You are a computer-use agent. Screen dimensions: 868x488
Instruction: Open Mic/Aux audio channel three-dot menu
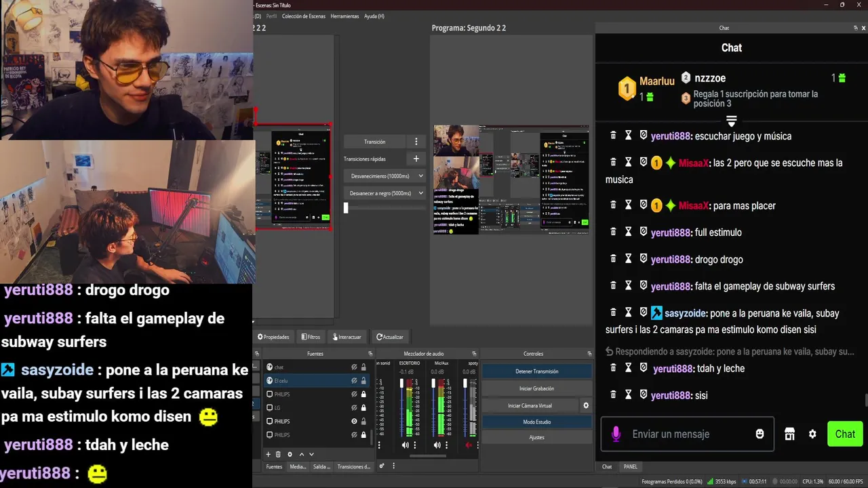[446, 445]
